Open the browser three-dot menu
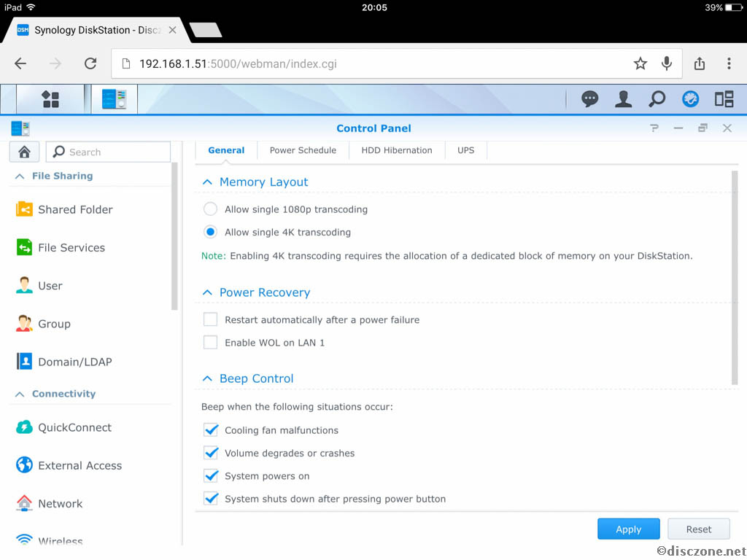Image resolution: width=747 pixels, height=560 pixels. 729,63
